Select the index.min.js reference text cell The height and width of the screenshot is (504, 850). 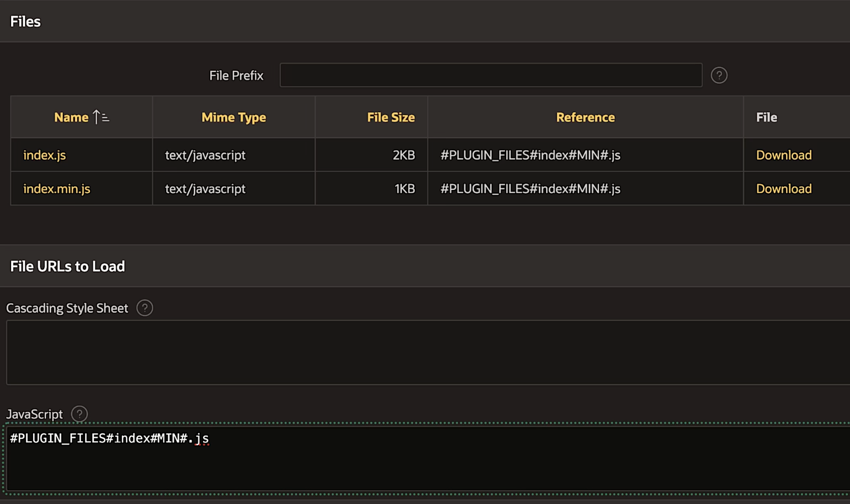tap(530, 189)
